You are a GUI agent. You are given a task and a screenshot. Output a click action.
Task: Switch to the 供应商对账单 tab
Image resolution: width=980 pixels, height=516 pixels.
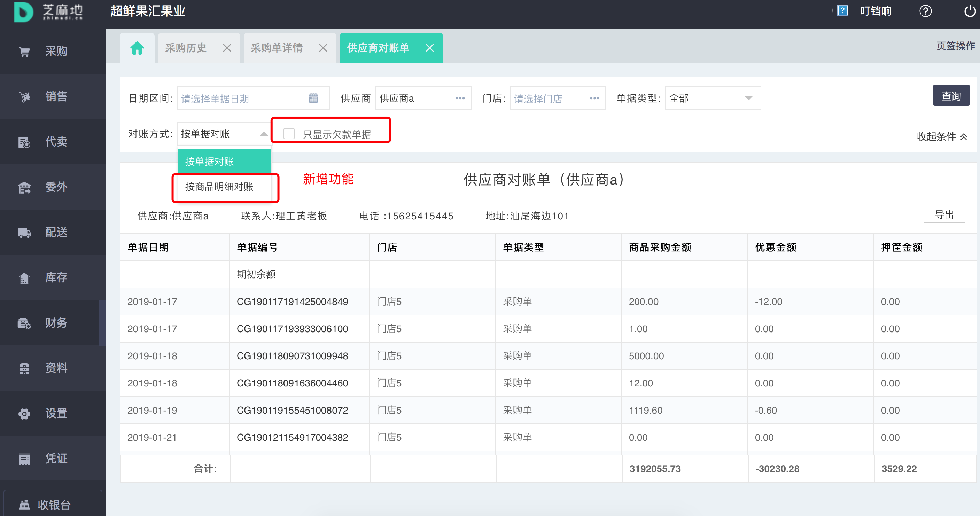[378, 48]
